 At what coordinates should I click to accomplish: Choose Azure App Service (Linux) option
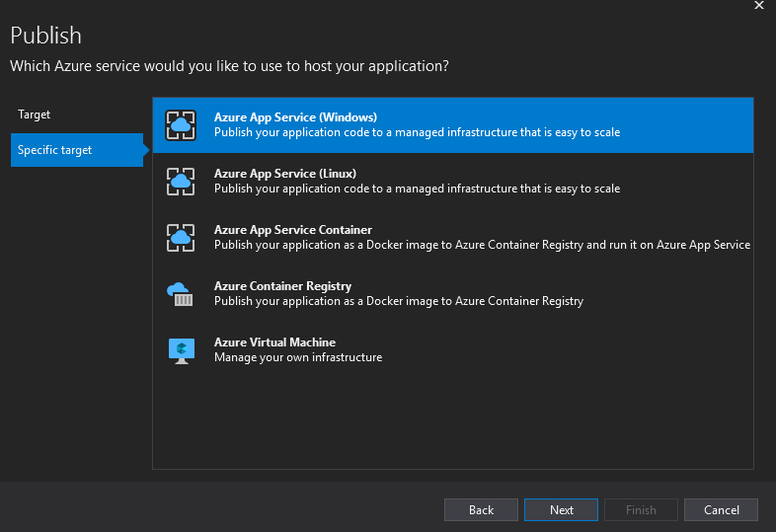click(285, 174)
